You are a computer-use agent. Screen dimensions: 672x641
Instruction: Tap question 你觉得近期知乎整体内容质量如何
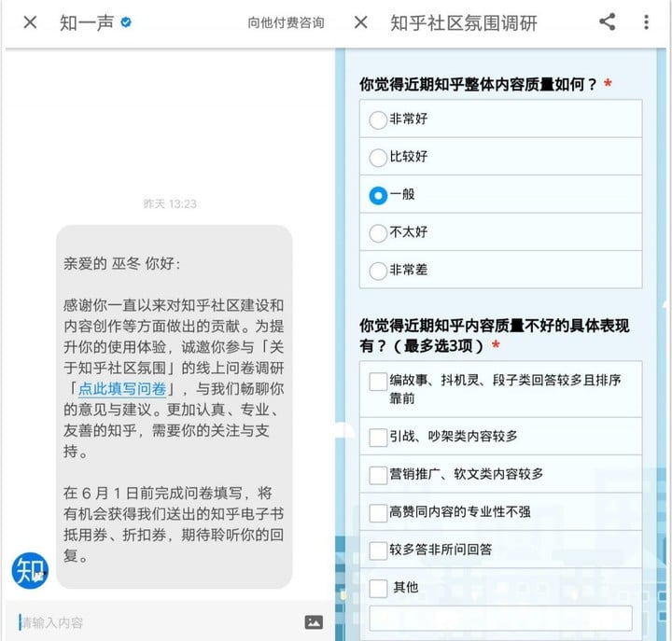[478, 84]
